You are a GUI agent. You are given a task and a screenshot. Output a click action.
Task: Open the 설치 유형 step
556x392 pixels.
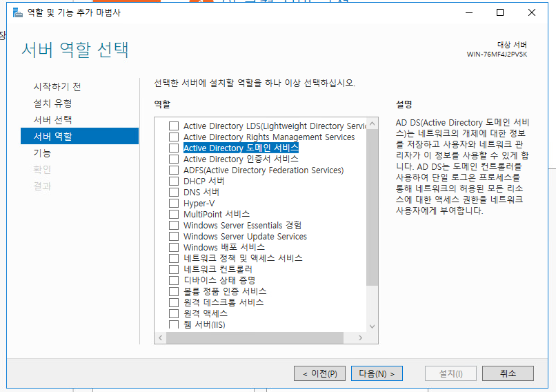tap(52, 104)
